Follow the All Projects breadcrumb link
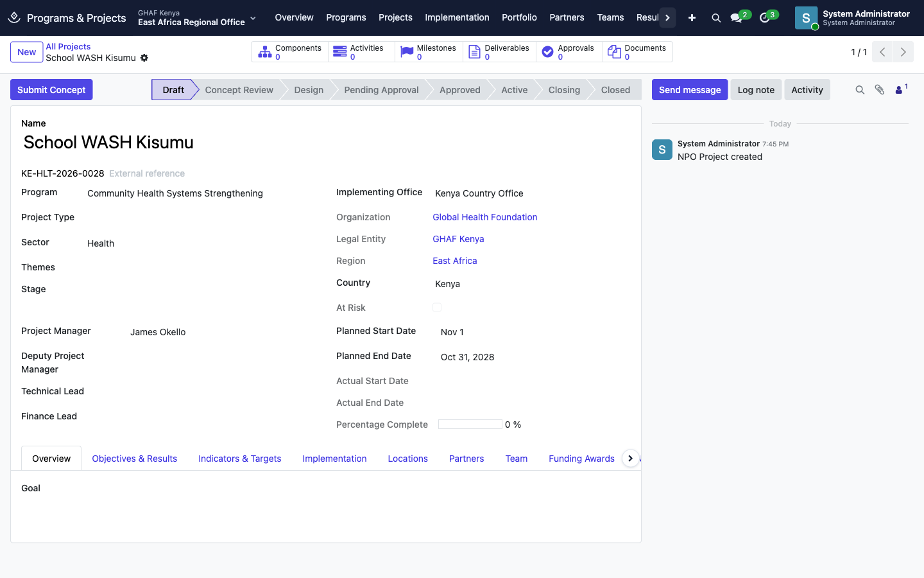 [x=68, y=47]
